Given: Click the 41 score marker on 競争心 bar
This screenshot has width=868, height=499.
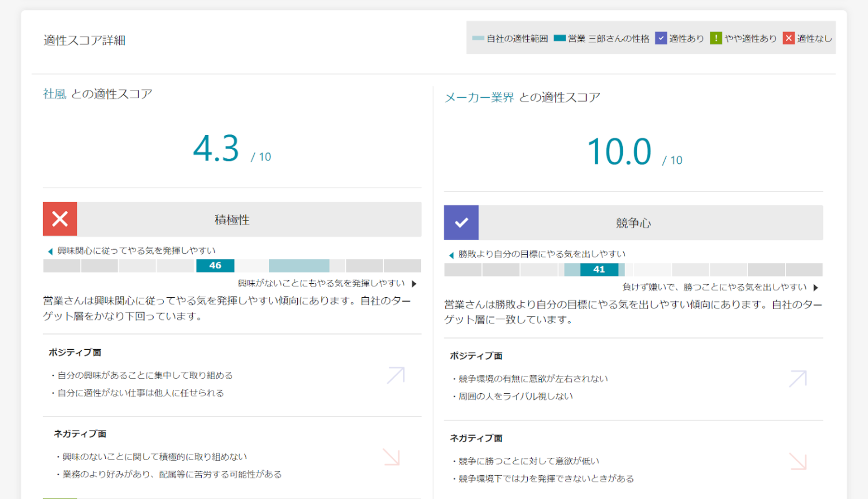Looking at the screenshot, I should (x=599, y=270).
